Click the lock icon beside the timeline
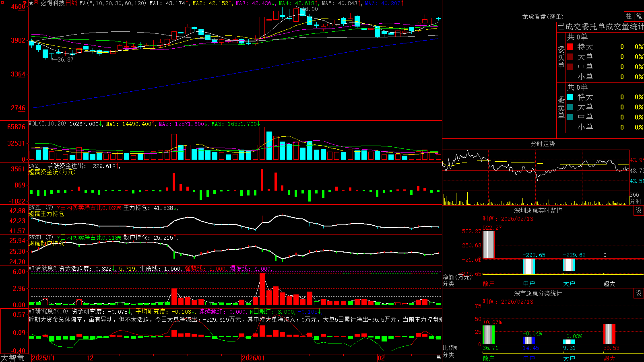644x362 pixels. point(438,357)
